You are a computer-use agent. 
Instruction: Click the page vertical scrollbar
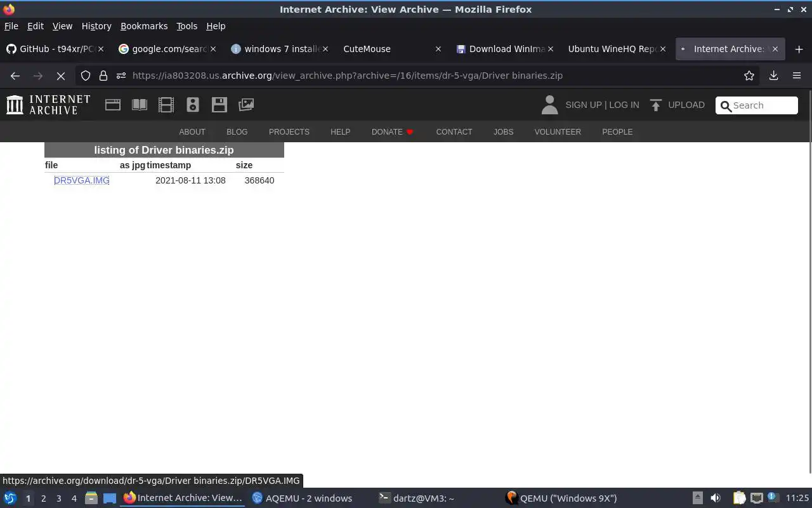[809, 283]
